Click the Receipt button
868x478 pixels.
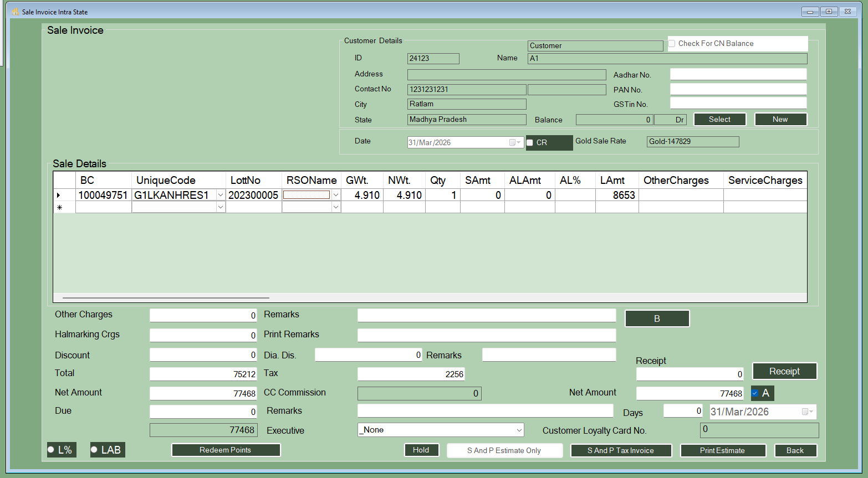point(784,371)
